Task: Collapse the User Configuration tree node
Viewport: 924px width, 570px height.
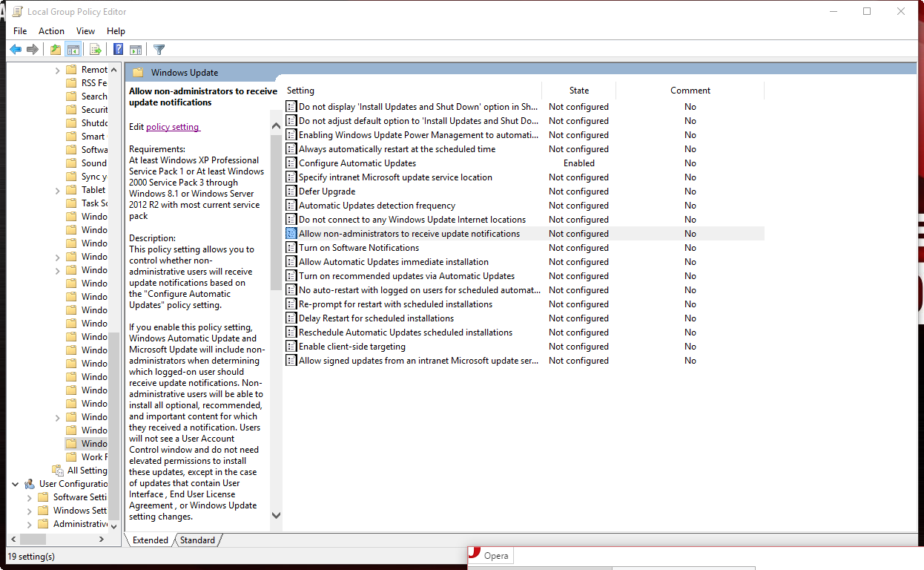Action: tap(16, 484)
